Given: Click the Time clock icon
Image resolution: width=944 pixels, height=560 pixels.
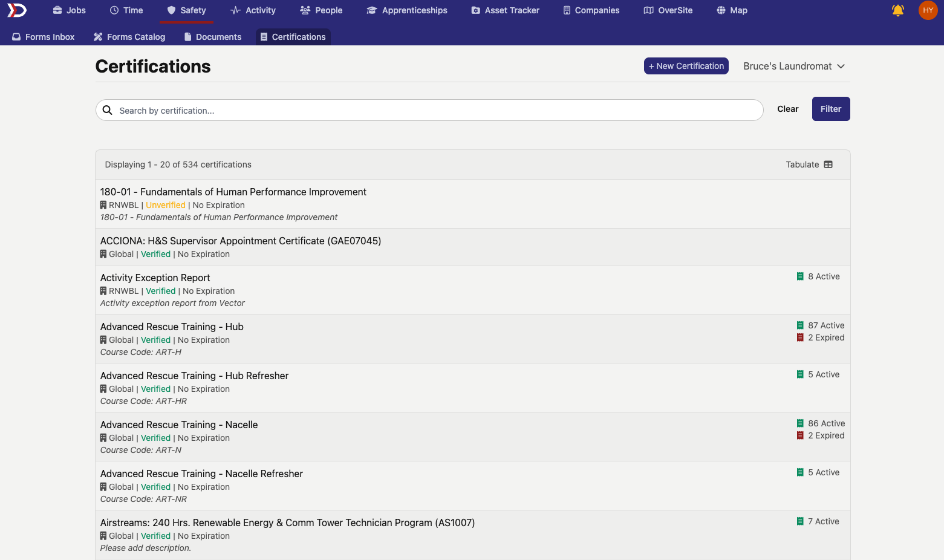Looking at the screenshot, I should click(114, 10).
